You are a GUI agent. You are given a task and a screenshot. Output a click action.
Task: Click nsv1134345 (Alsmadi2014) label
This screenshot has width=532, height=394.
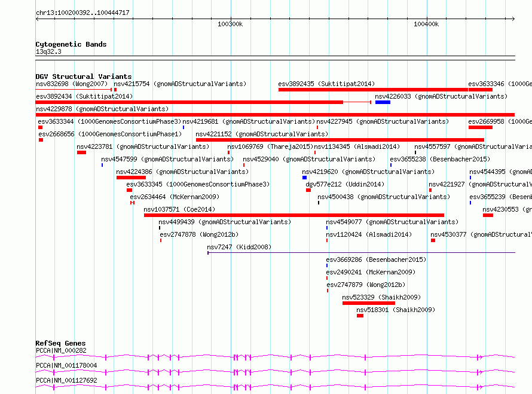(357, 146)
